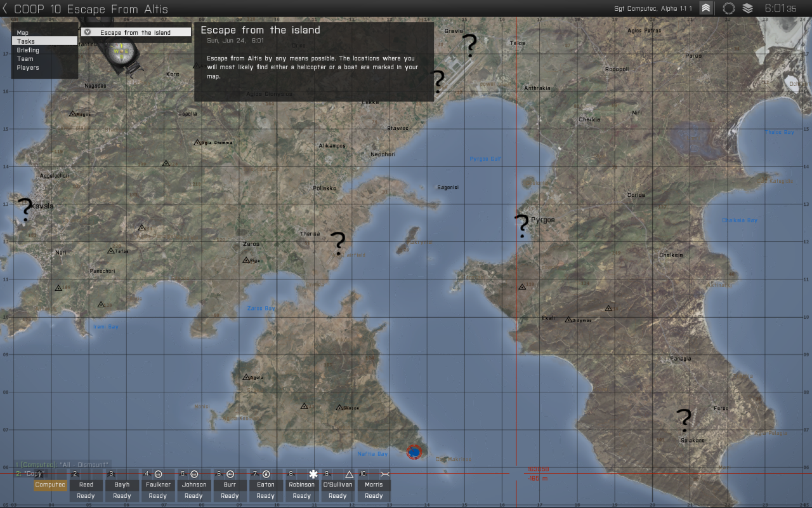Click the Agios Dionysios label

(270, 94)
